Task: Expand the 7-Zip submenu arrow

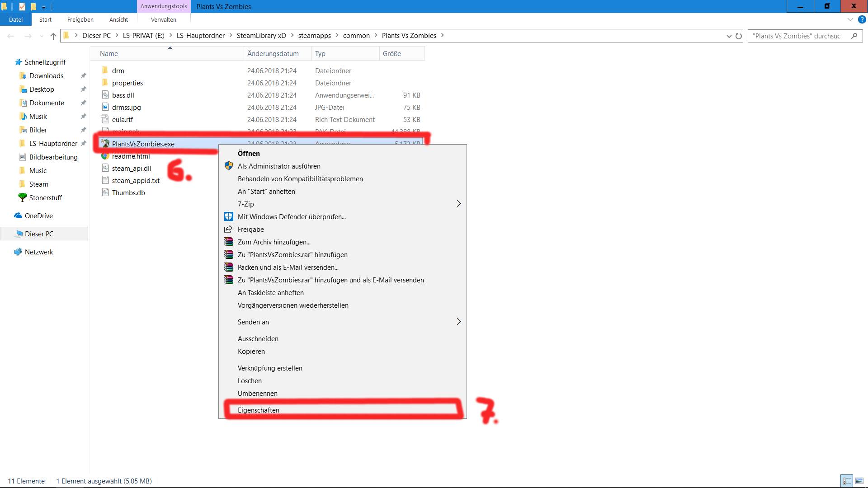Action: click(458, 204)
